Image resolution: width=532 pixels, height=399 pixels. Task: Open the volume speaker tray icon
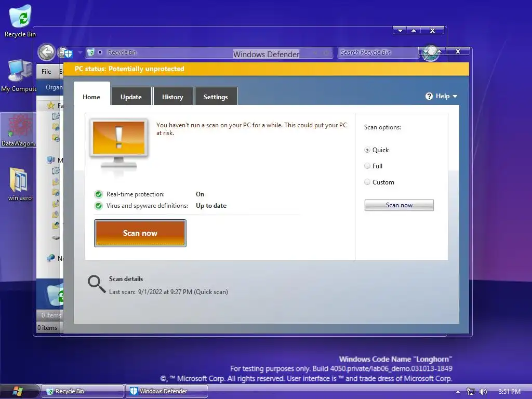click(483, 392)
